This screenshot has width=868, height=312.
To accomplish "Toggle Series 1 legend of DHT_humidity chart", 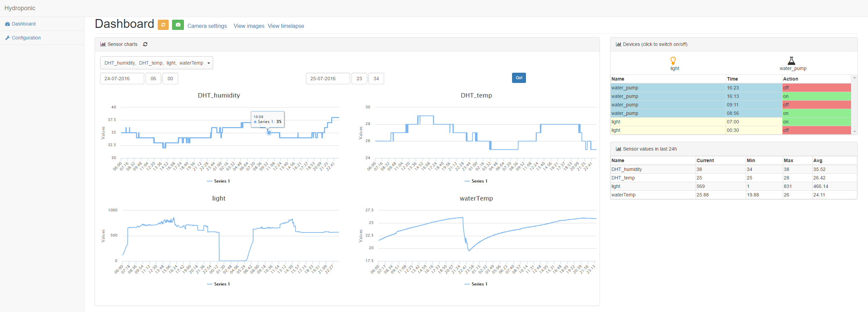I will click(x=219, y=181).
